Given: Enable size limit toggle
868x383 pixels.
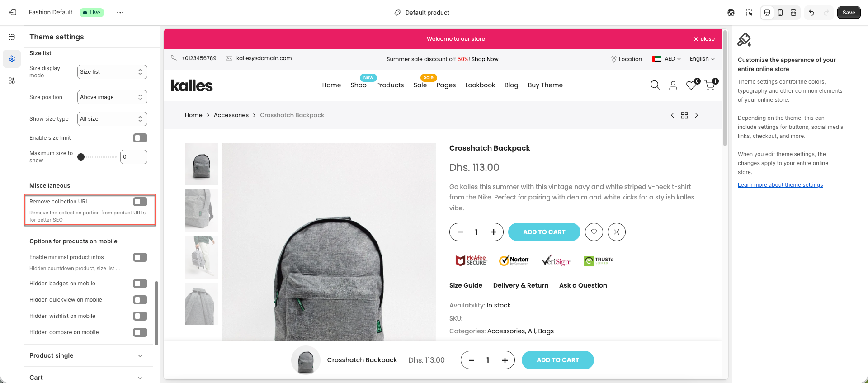Looking at the screenshot, I should tap(140, 138).
